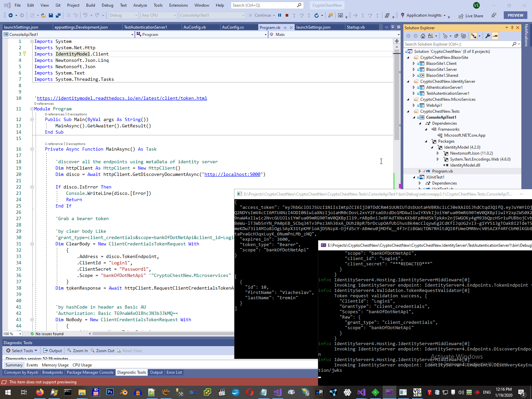Collapse the Module Program code region
532x399 pixels.
click(32, 109)
